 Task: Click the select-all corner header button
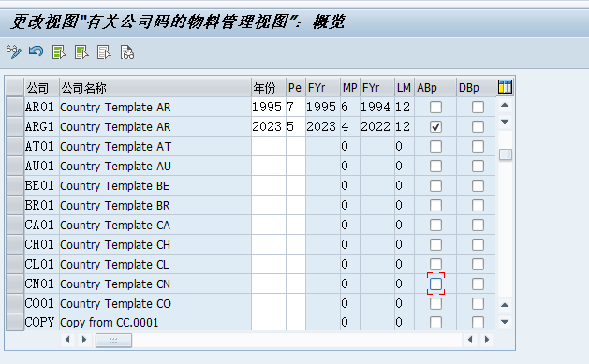coord(15,87)
